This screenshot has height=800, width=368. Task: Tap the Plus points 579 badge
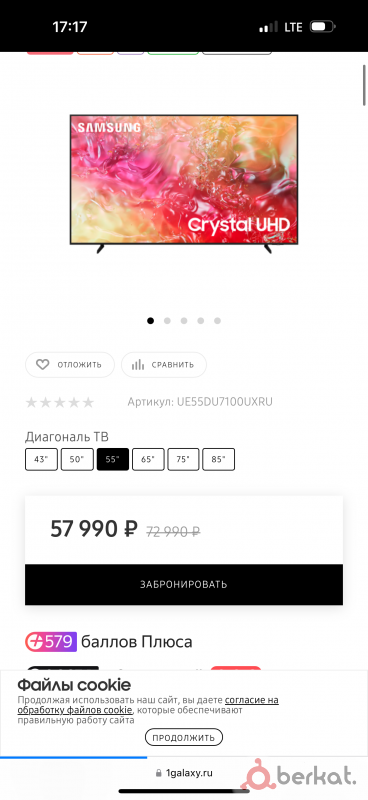coord(51,641)
